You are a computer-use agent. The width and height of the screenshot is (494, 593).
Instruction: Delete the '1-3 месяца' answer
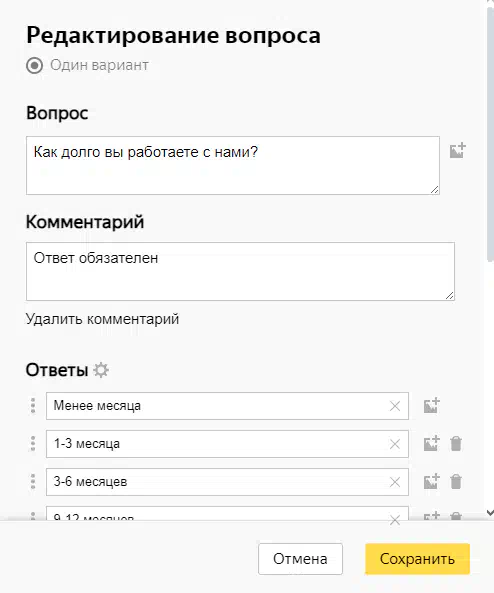tap(456, 444)
